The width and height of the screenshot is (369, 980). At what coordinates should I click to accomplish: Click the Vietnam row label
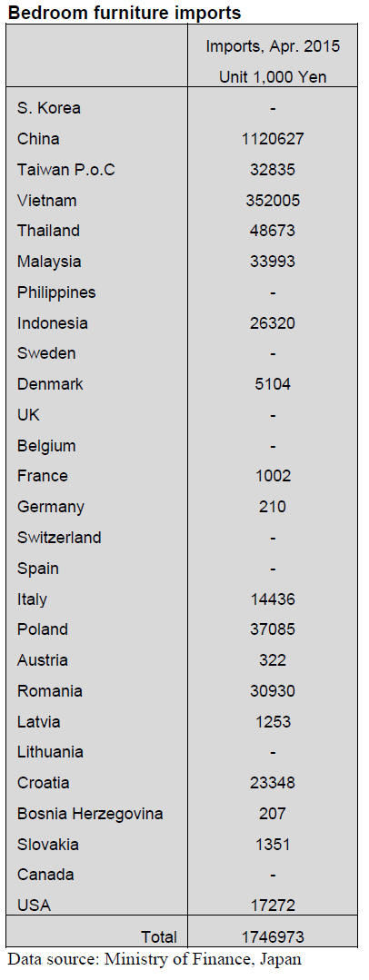47,200
